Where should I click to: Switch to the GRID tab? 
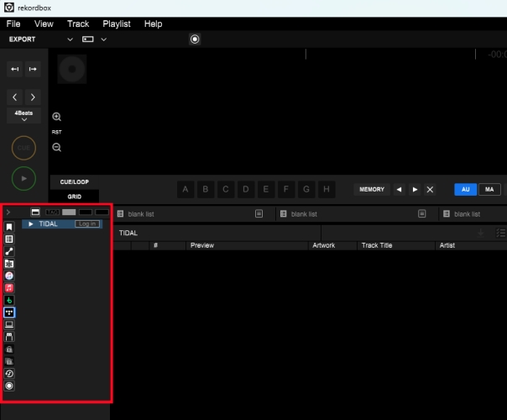75,197
